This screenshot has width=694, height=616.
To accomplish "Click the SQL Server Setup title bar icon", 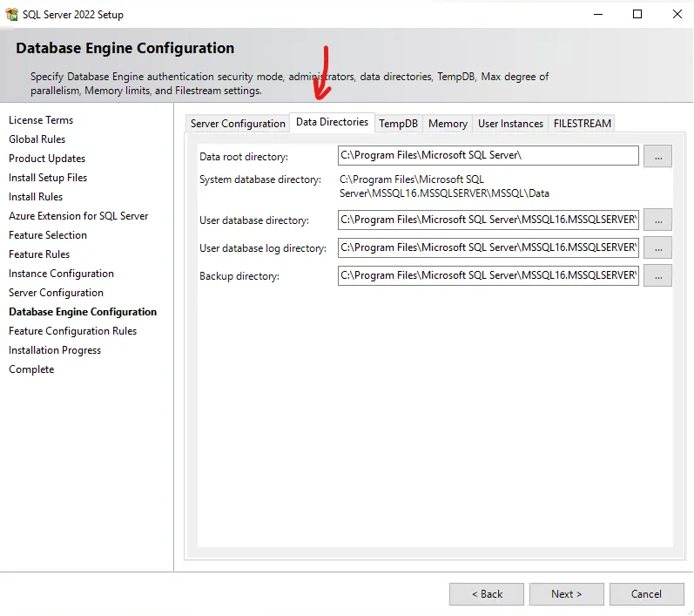I will (11, 14).
